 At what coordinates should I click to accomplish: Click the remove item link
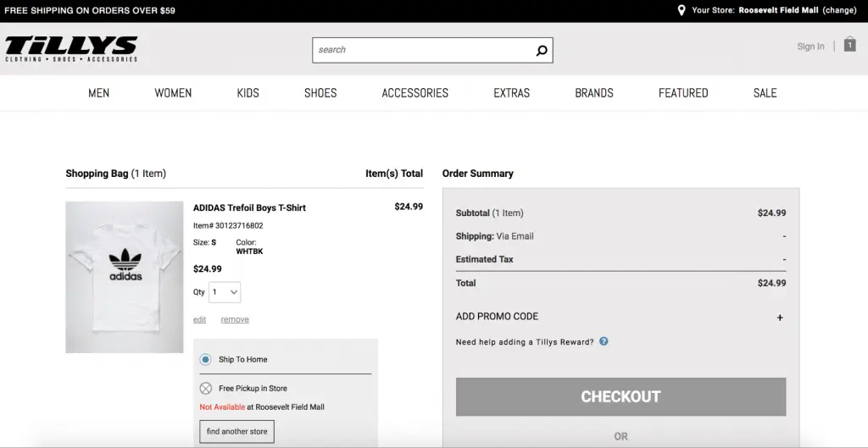(x=235, y=319)
